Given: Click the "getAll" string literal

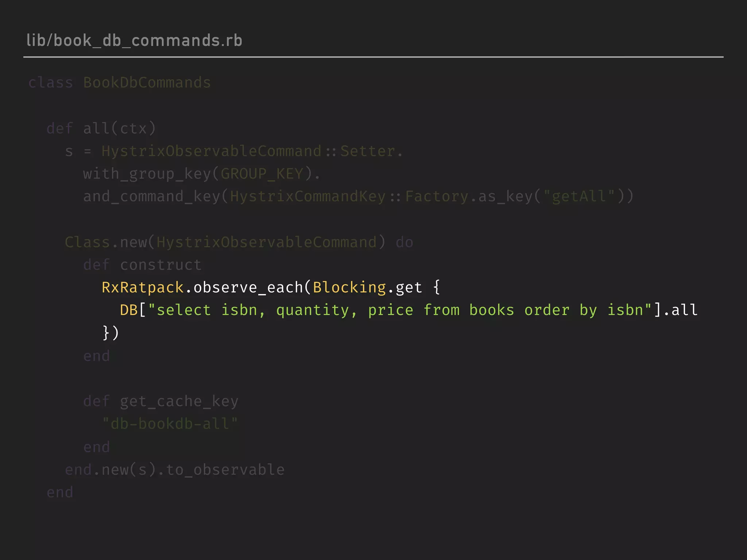Looking at the screenshot, I should click(x=579, y=196).
